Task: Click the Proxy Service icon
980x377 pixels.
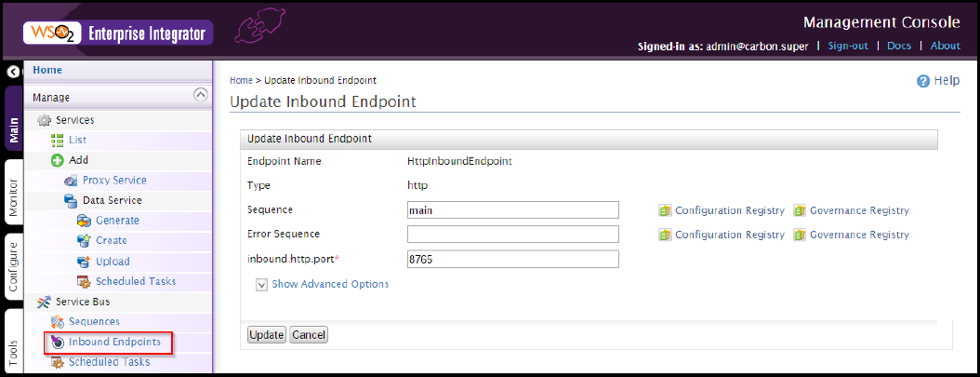Action: click(71, 181)
